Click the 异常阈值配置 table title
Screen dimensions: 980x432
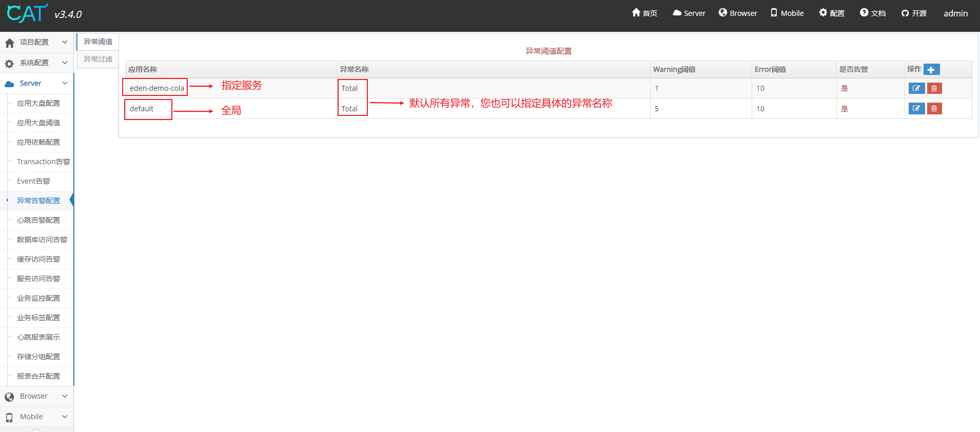(x=548, y=51)
